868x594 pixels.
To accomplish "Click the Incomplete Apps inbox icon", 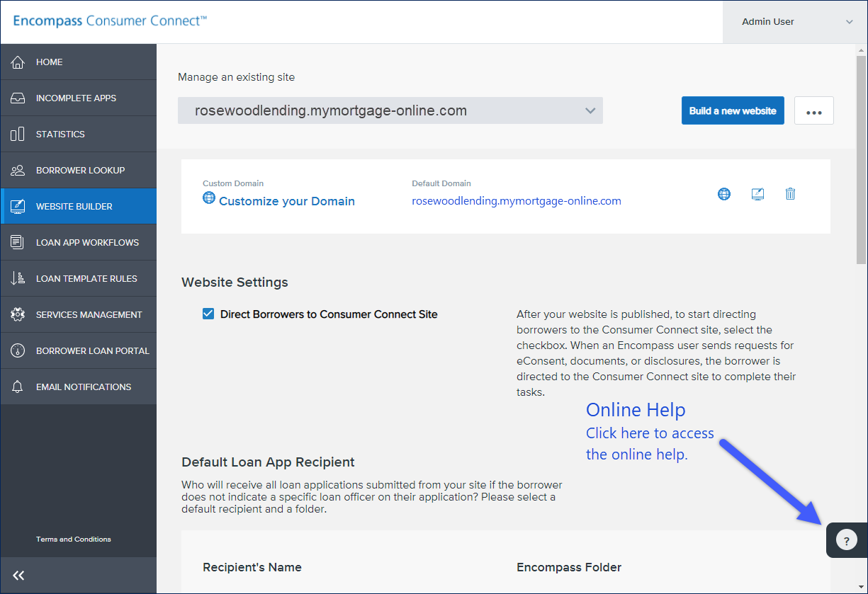I will (18, 98).
